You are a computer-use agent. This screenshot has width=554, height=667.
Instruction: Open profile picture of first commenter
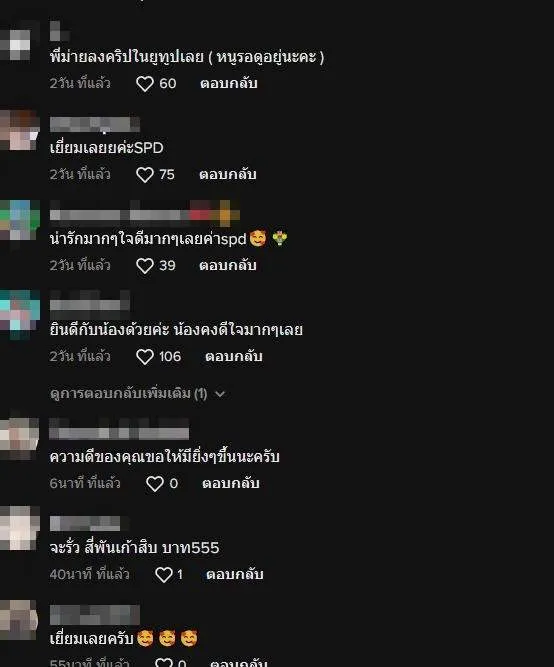[17, 44]
